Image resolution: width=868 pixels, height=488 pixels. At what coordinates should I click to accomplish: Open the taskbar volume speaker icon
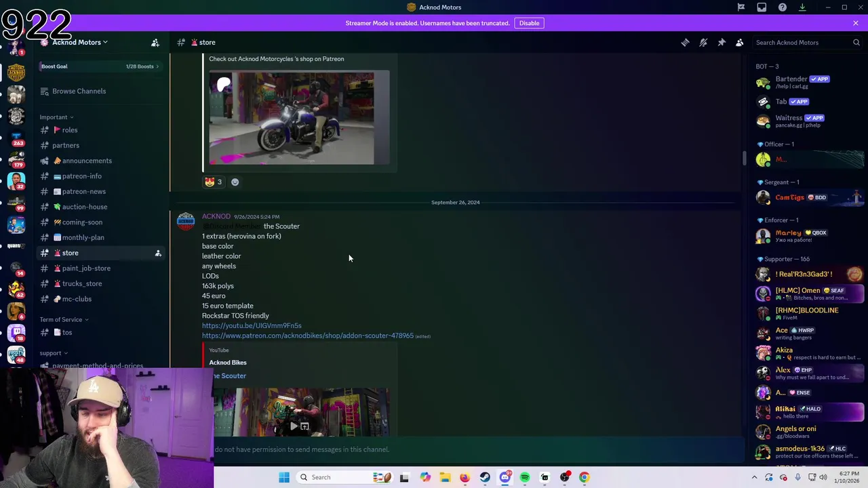coord(823,477)
